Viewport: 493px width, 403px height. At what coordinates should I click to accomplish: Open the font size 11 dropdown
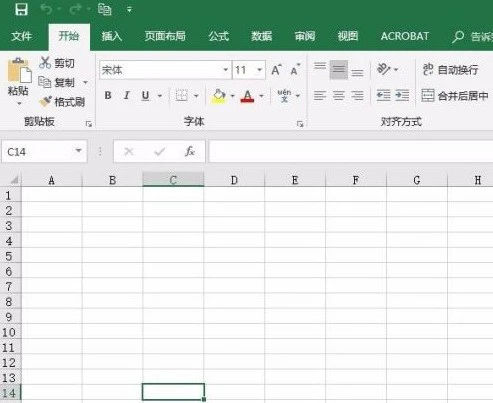tap(259, 70)
